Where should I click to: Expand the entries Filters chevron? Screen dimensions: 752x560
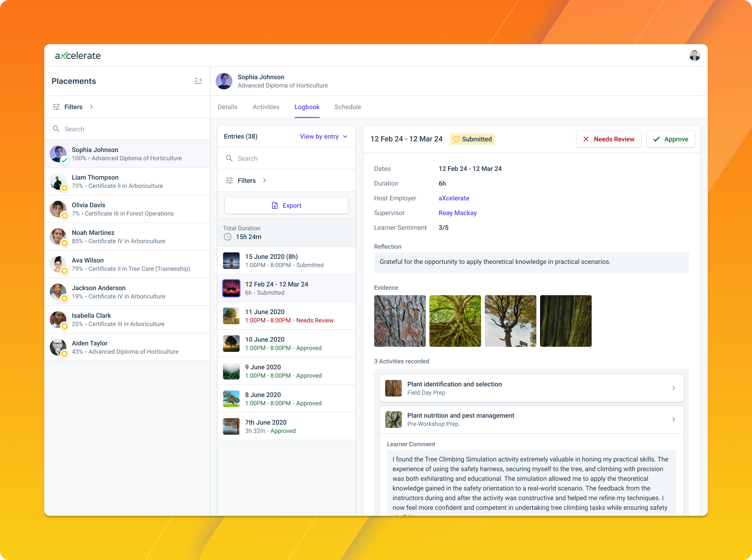click(x=264, y=181)
